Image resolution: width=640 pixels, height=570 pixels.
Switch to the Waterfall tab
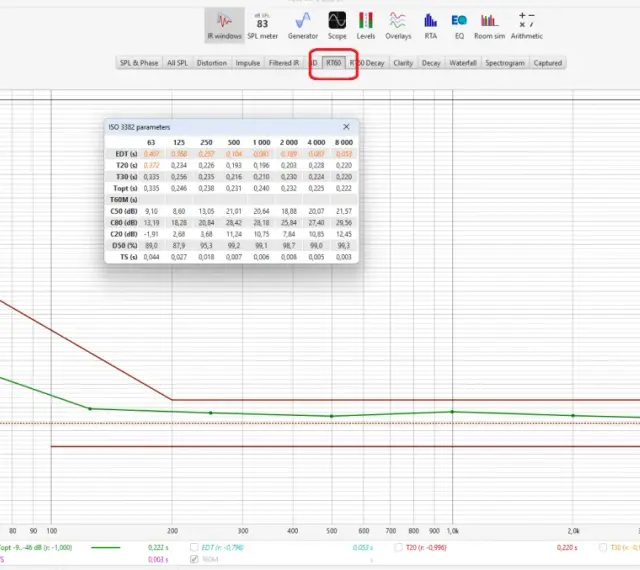[463, 63]
